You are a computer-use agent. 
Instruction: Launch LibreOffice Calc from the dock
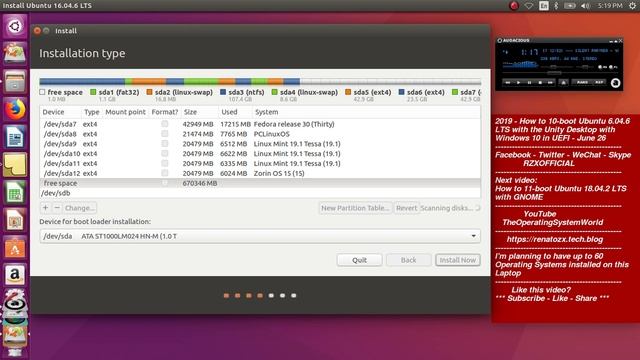(15, 193)
